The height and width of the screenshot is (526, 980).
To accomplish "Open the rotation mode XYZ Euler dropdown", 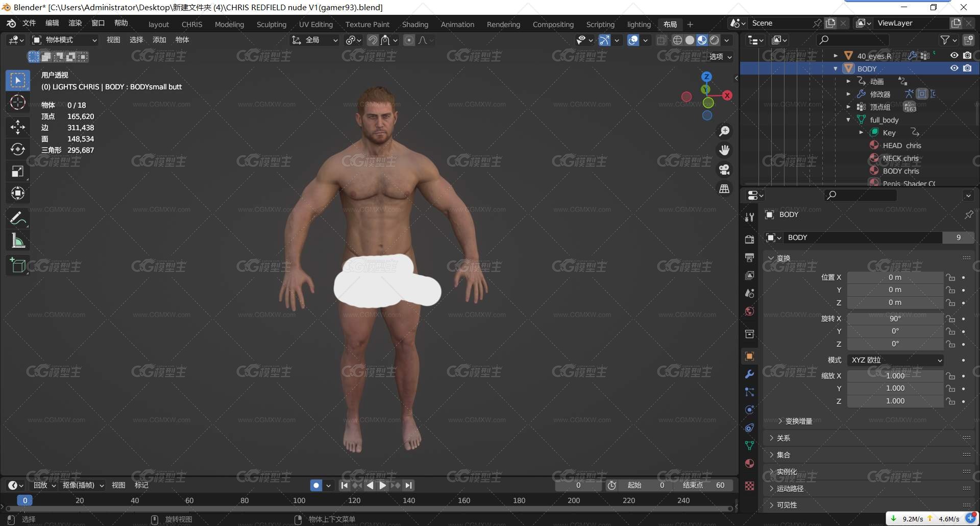I will click(x=895, y=360).
